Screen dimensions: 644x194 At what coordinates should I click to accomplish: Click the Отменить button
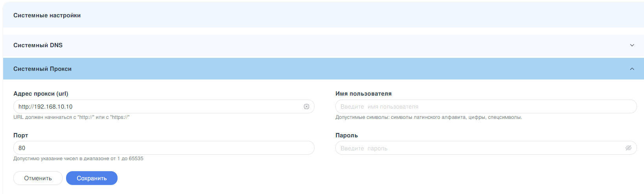[38, 178]
